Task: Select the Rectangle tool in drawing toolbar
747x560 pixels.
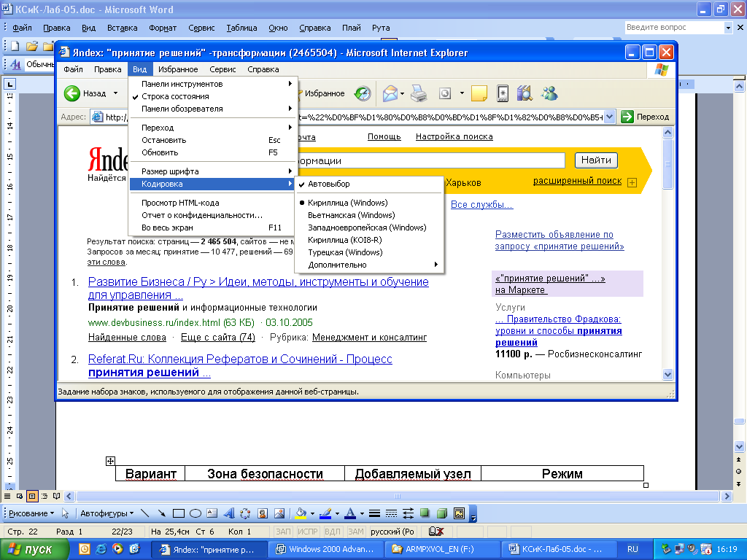Action: 179,513
